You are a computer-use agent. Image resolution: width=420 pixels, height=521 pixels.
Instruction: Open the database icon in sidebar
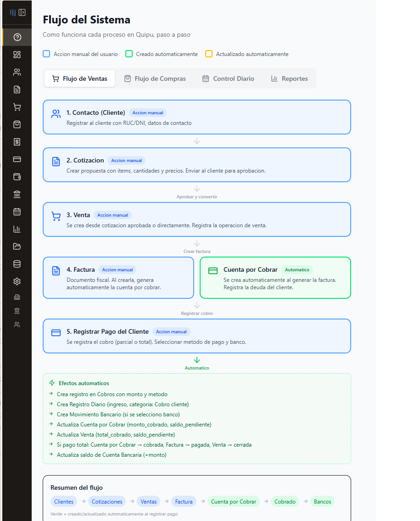(17, 264)
